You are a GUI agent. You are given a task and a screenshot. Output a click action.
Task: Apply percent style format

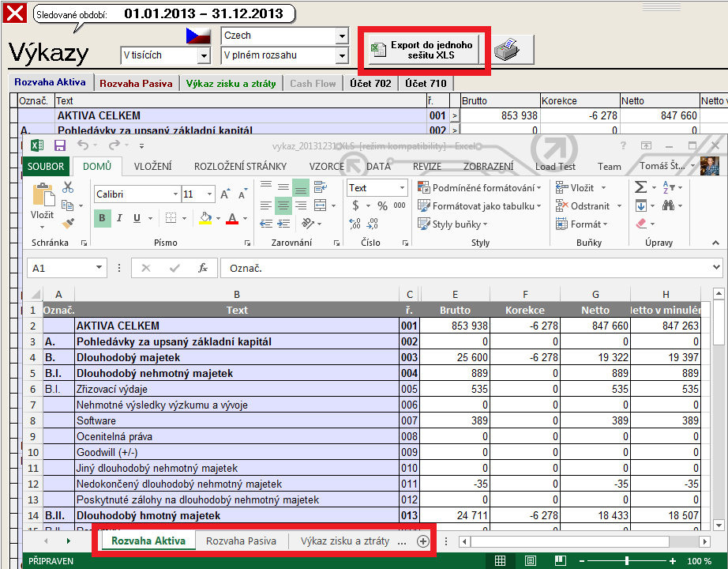[383, 205]
